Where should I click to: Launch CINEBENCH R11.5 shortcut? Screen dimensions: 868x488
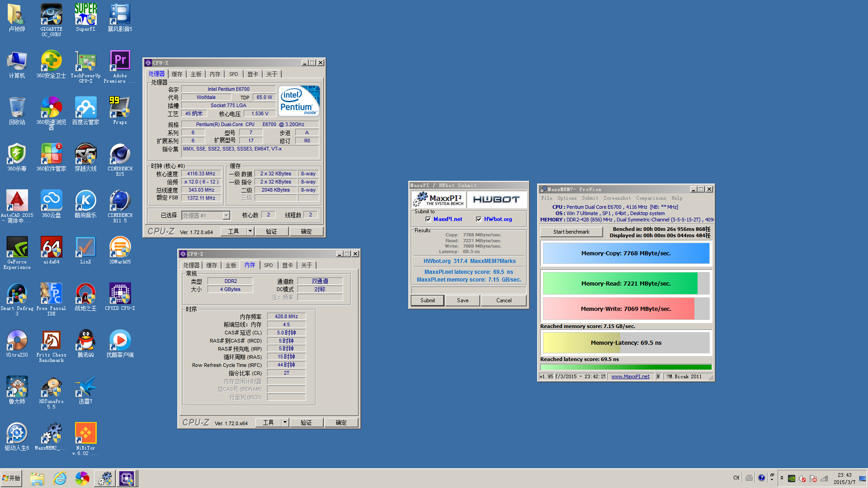pos(120,206)
